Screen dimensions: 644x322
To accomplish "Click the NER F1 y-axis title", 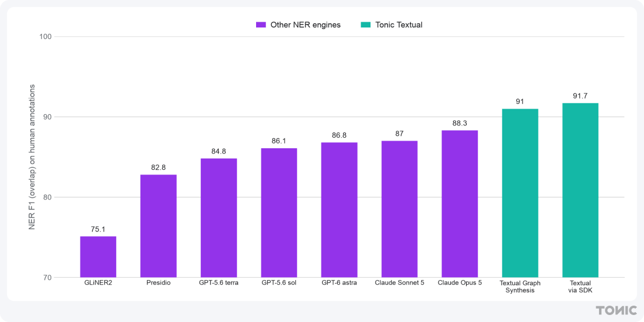I will click(x=32, y=156).
